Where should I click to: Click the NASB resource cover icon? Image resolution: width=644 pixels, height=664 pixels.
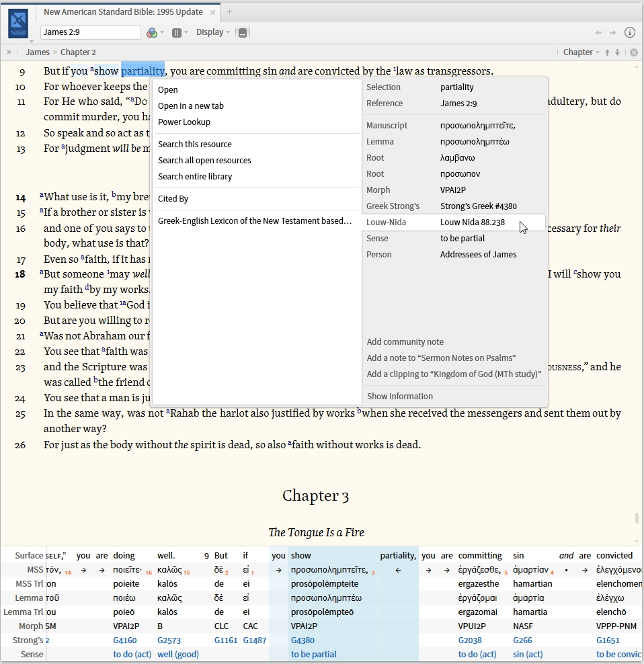pyautogui.click(x=18, y=24)
